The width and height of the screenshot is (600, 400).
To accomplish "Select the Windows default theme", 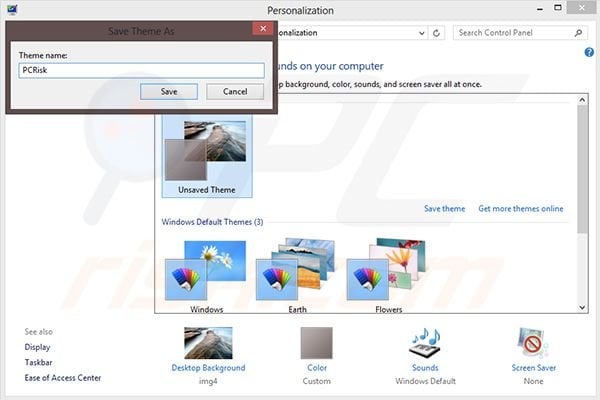I will point(206,276).
